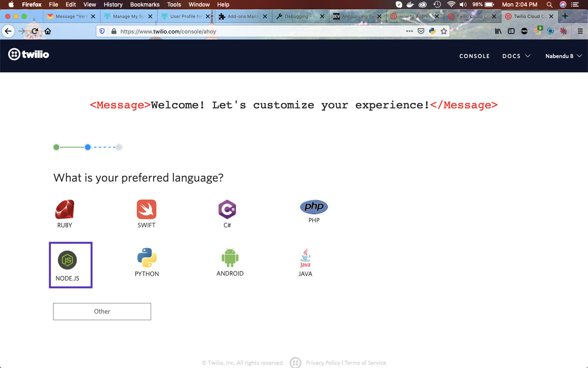The height and width of the screenshot is (368, 588).
Task: Click the TWD extension icon
Action: [524, 31]
